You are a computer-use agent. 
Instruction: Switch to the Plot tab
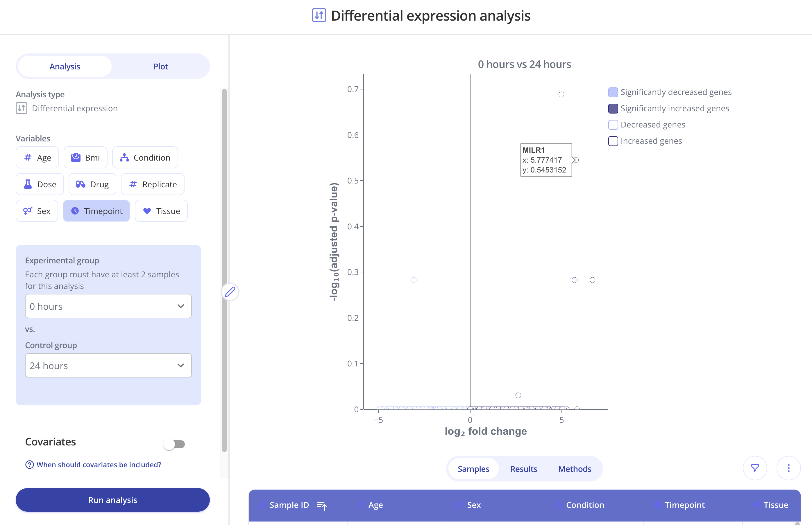coord(160,66)
